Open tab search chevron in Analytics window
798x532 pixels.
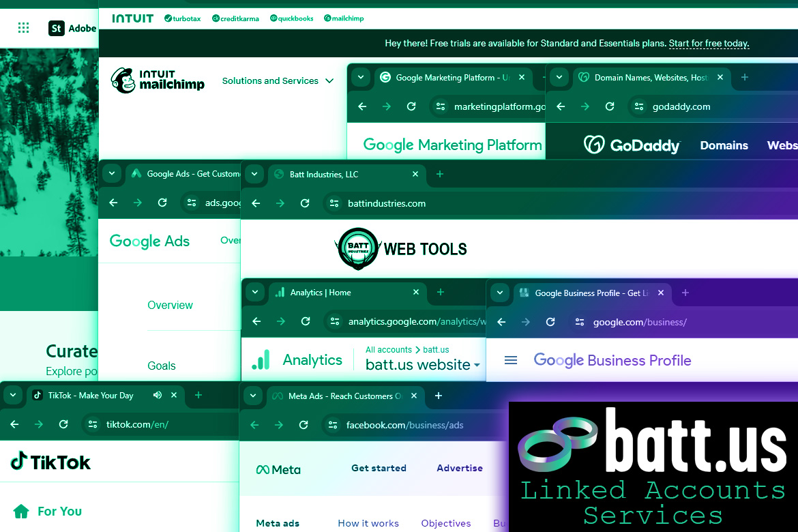[x=255, y=292]
